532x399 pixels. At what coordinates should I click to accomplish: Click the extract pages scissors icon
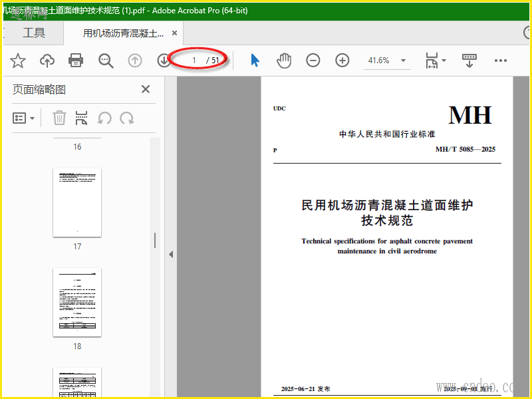pyautogui.click(x=81, y=118)
